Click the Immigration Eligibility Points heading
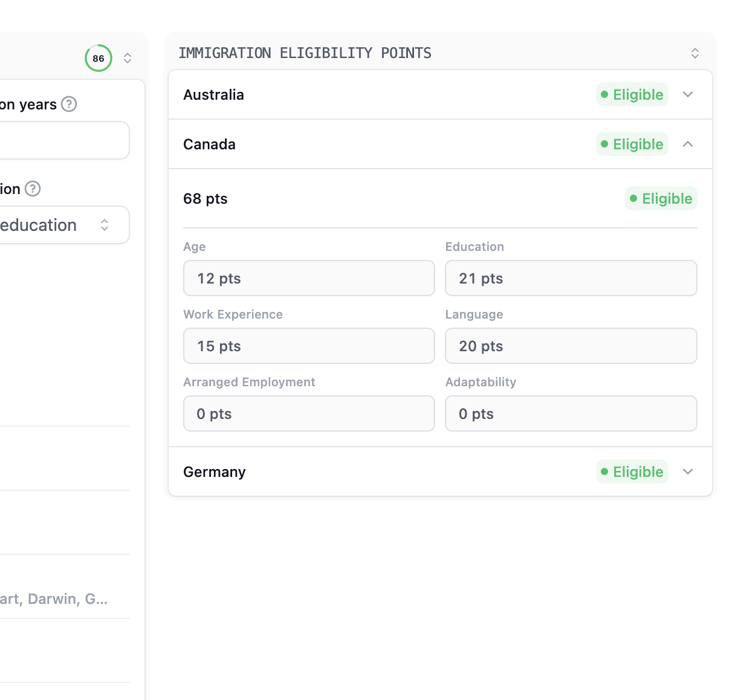735x700 pixels. [305, 53]
